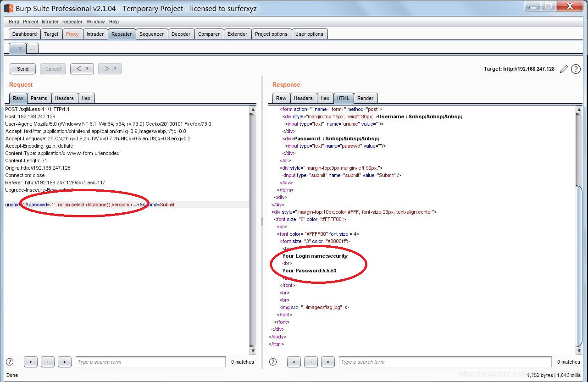Open response search help icon
The height and width of the screenshot is (382, 588).
point(273,362)
